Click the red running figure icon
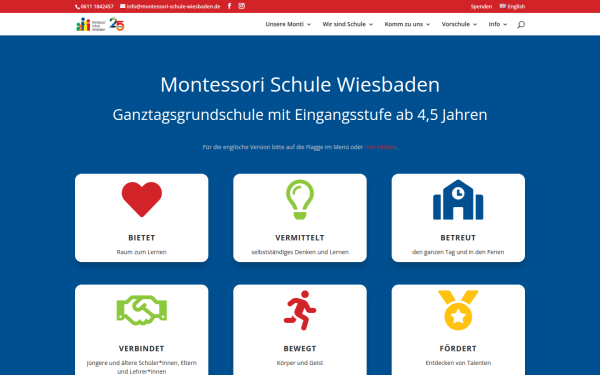Screen dimensions: 600x375 (300, 310)
